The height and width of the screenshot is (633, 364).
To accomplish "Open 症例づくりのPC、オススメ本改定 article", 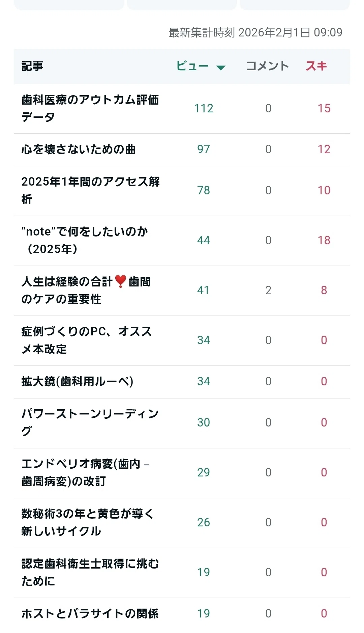I will 87,340.
